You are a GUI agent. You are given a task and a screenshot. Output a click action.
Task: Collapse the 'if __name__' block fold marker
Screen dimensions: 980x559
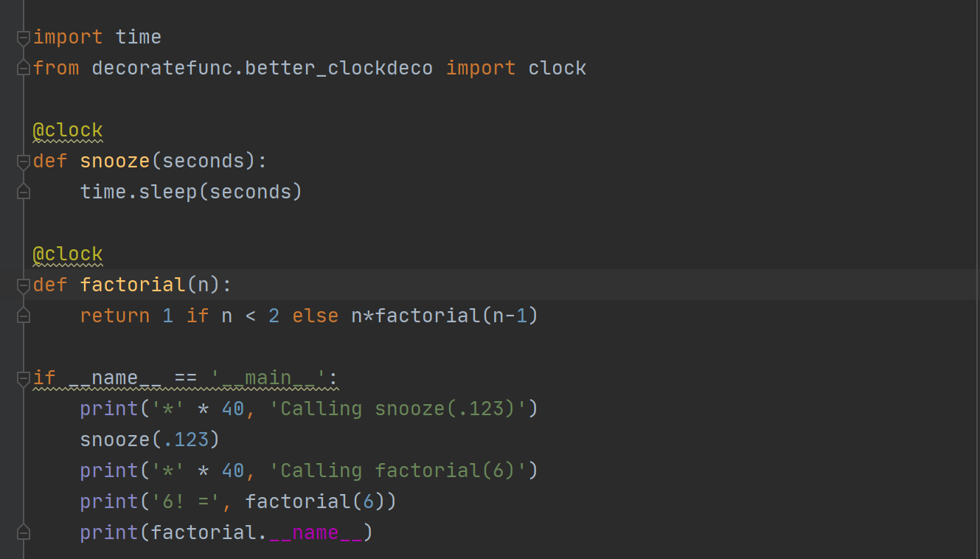[23, 378]
